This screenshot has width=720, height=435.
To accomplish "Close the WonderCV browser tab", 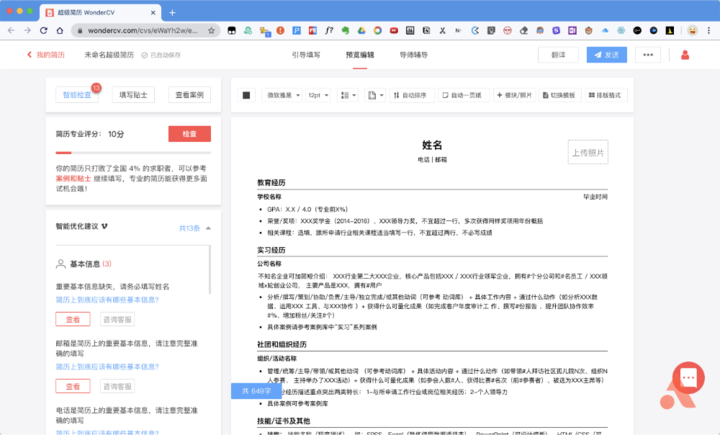I will (153, 12).
